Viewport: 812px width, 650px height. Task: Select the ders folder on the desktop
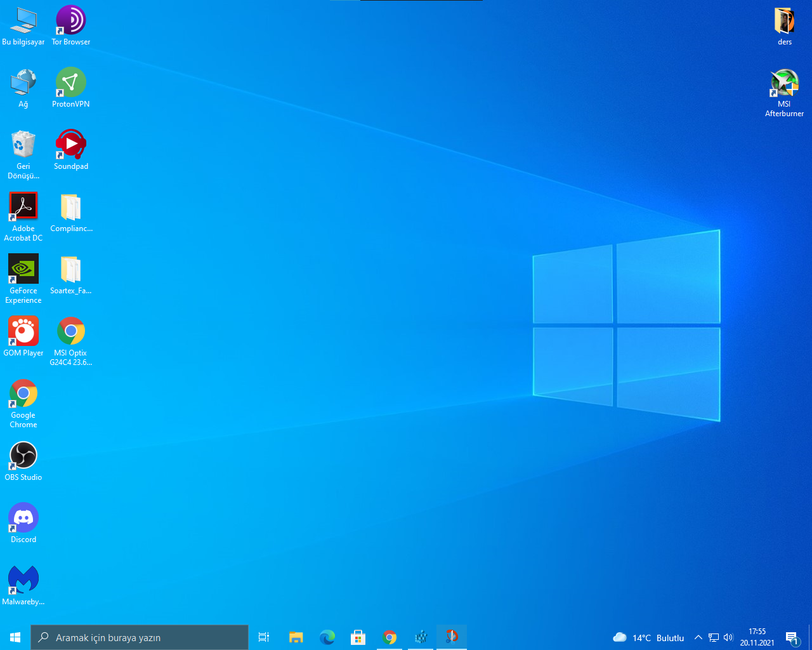(785, 26)
